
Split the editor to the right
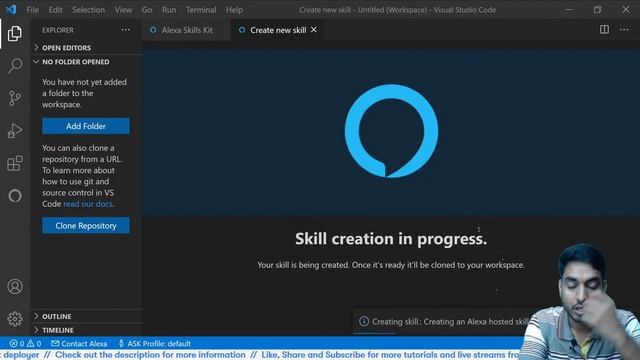(x=604, y=30)
